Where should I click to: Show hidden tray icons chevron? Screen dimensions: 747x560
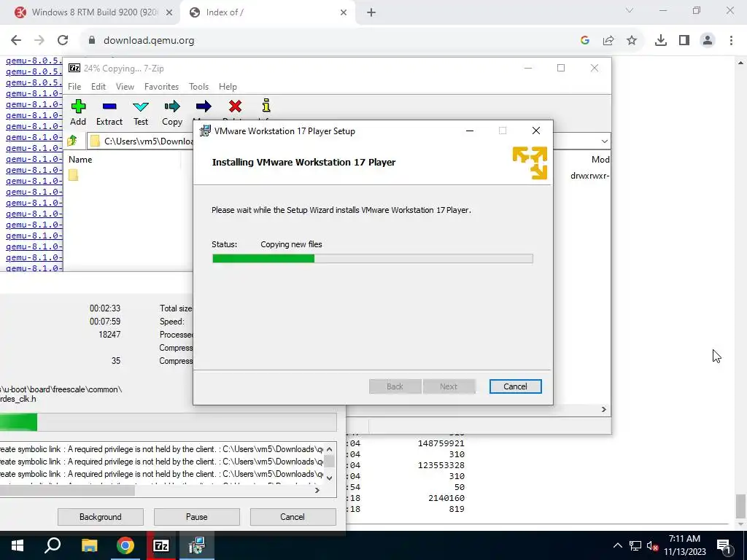[617, 545]
